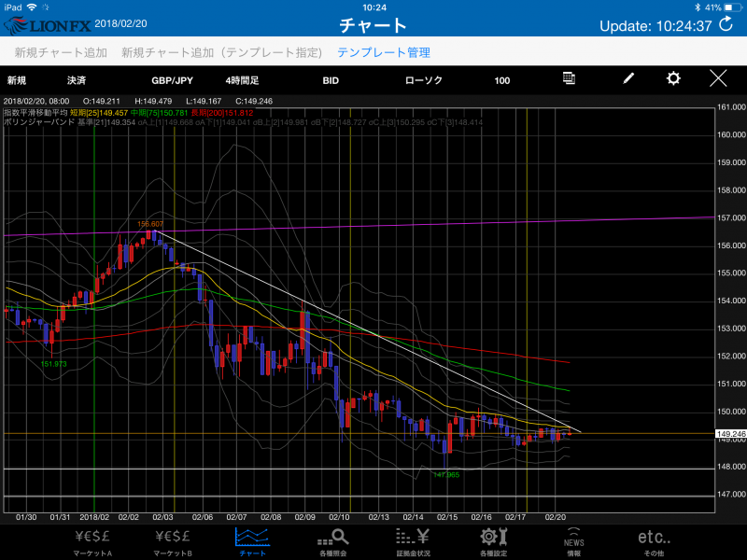Open the テンプレート管理 tab
The image size is (747, 560).
384,52
